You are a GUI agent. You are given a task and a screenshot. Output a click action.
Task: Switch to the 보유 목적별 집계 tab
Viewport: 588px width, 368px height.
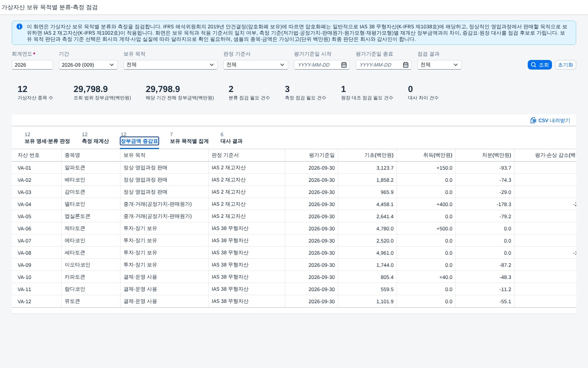(x=189, y=141)
